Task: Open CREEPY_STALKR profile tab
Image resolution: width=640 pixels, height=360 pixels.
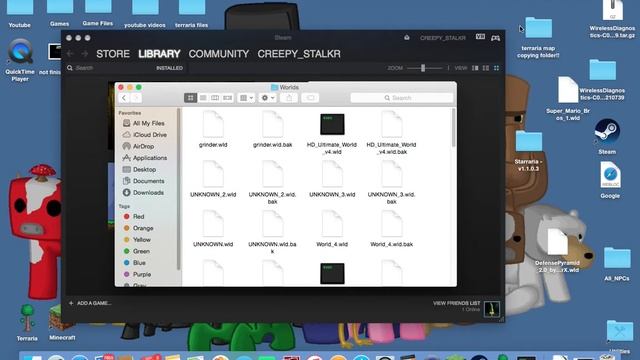Action: pyautogui.click(x=299, y=54)
